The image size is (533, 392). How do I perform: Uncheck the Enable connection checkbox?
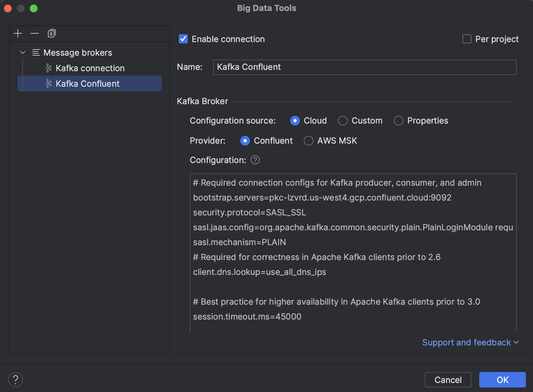[x=183, y=39]
